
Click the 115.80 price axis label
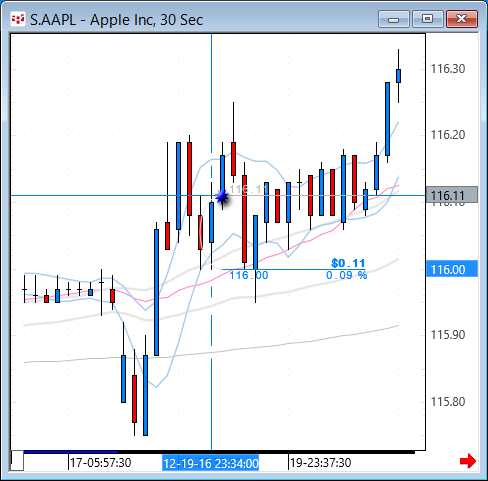point(448,402)
